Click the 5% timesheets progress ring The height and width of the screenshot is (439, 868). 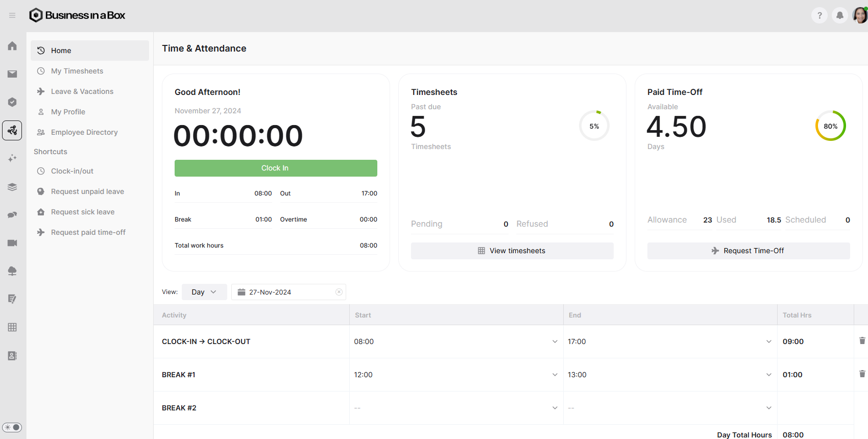point(594,126)
